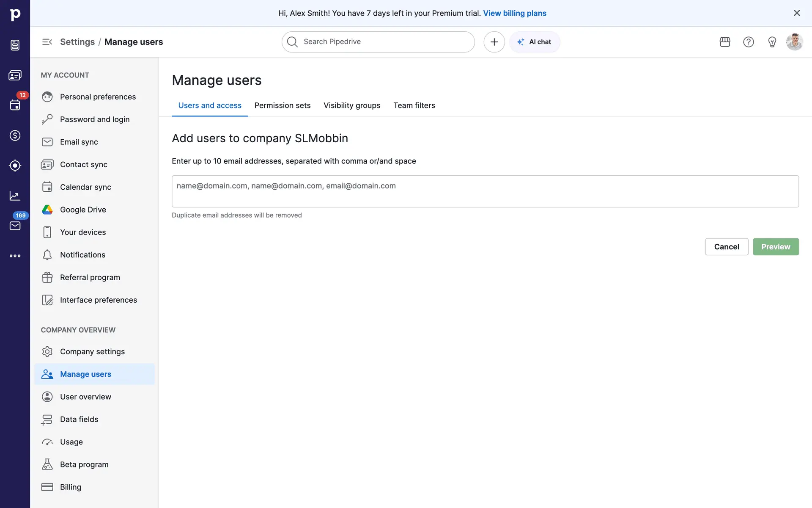Dismiss the Premium trial banner
812x508 pixels.
[x=797, y=13]
